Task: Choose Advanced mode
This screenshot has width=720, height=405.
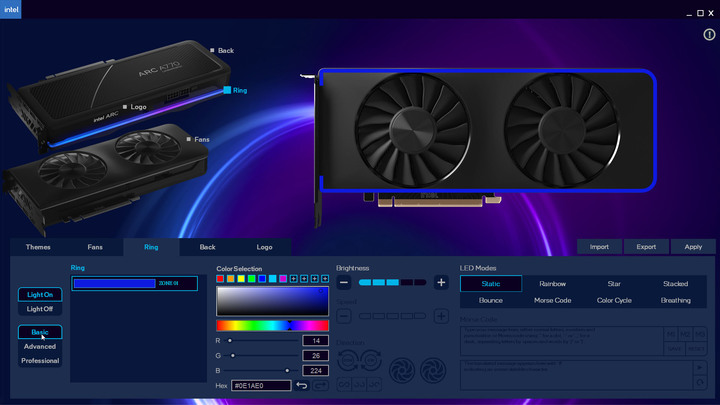Action: 40,346
